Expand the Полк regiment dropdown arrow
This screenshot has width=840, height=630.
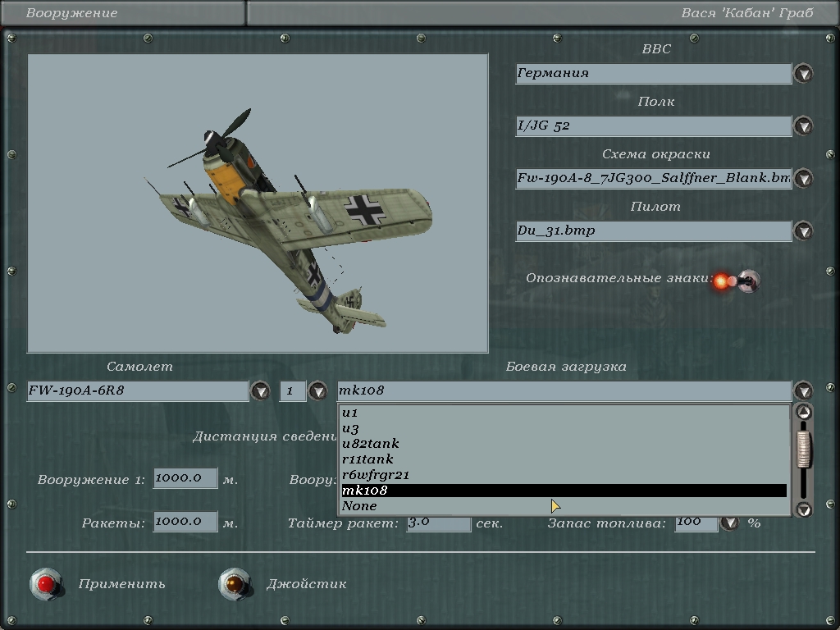(x=804, y=126)
